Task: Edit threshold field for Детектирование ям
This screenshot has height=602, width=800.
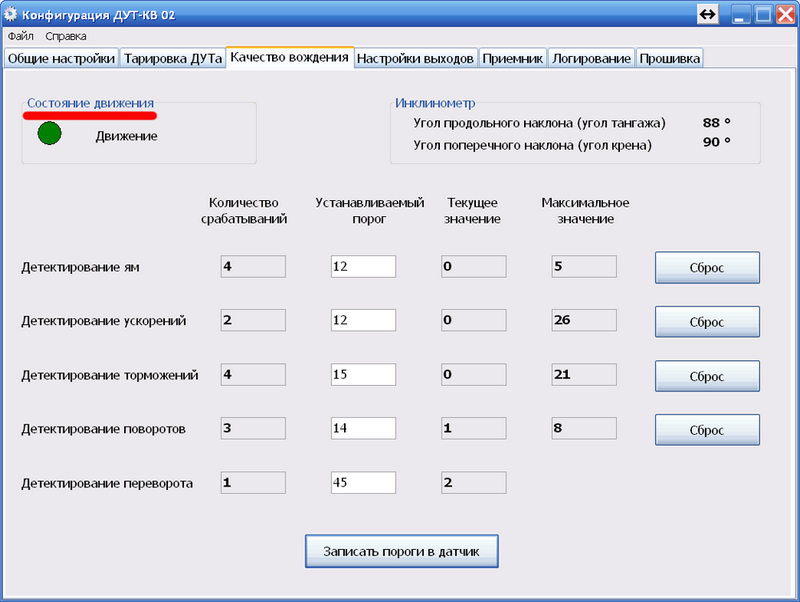Action: 363,266
